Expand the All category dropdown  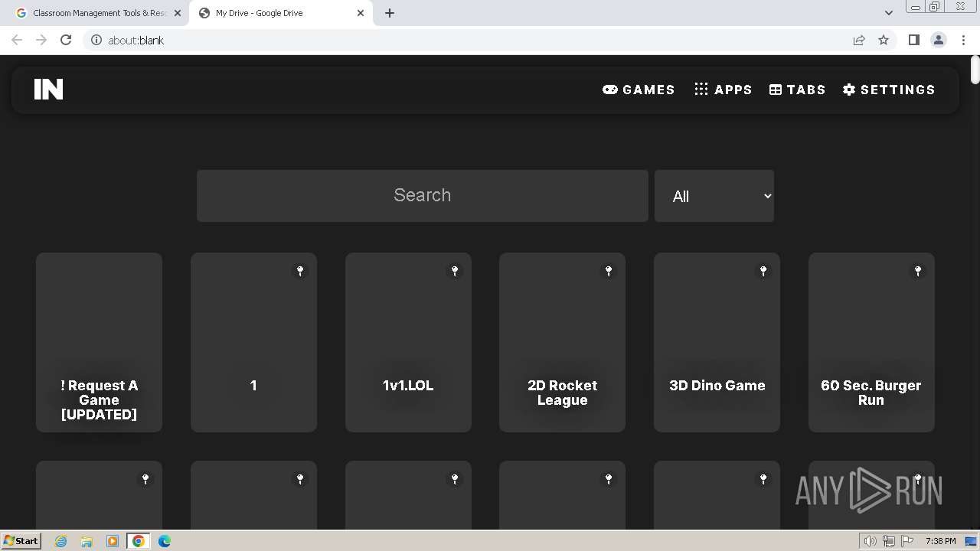pos(714,196)
